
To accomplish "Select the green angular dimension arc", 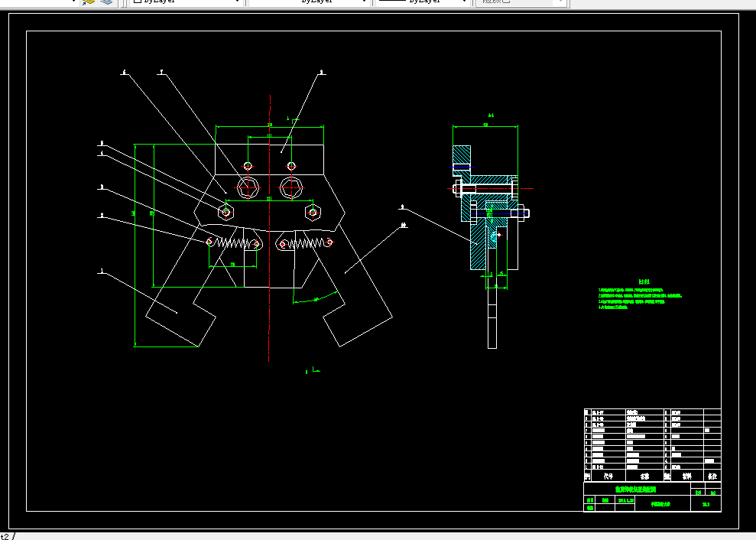I will [x=316, y=298].
